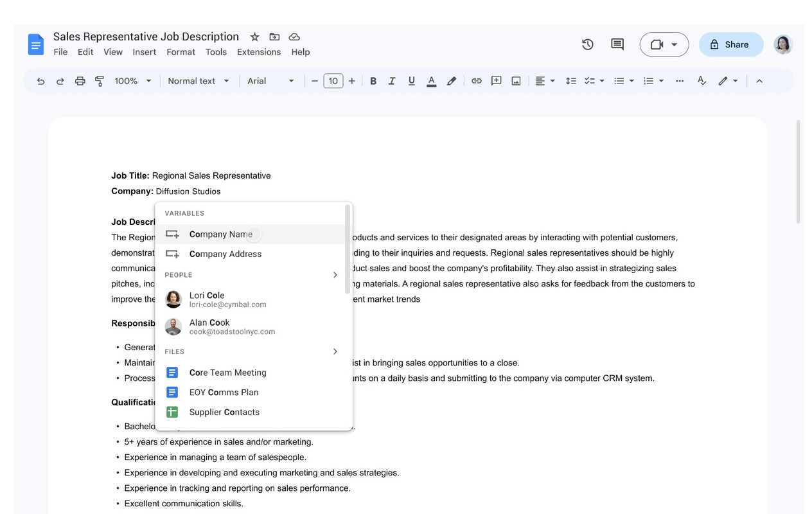812x514 pixels.
Task: Click the document vertical scrollbar
Action: (799, 172)
